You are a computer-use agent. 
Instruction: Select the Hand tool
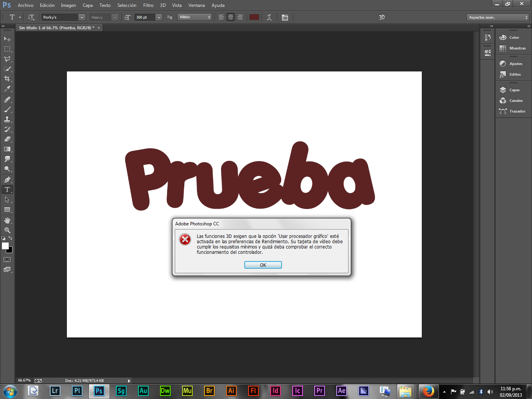pos(7,220)
